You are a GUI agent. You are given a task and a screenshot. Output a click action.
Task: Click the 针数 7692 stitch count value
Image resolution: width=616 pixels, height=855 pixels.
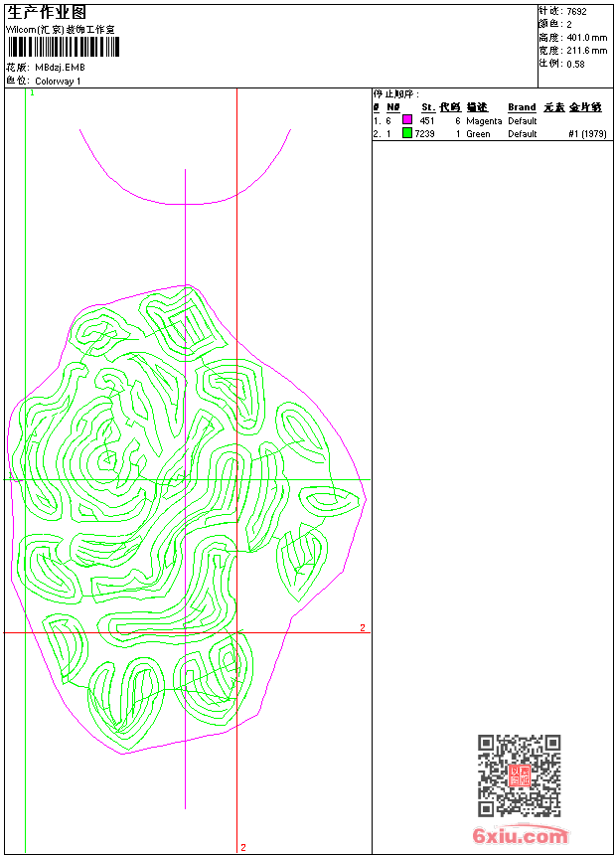[x=576, y=11]
